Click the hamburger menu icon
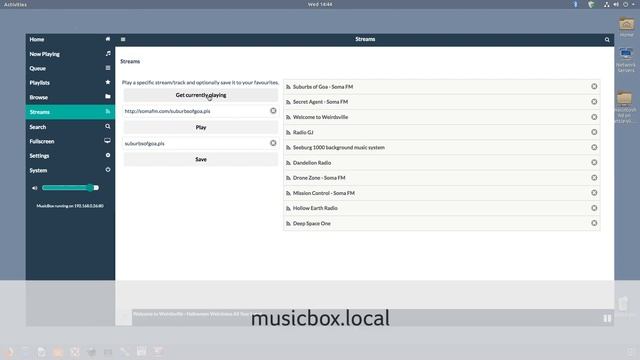Image resolution: width=640 pixels, height=360 pixels. click(x=123, y=40)
